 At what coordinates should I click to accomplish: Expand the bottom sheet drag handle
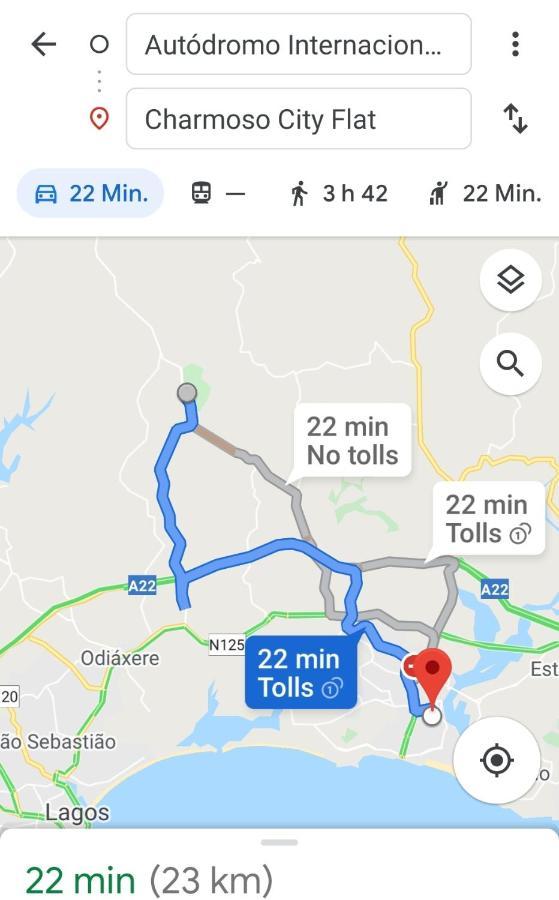[x=279, y=843]
